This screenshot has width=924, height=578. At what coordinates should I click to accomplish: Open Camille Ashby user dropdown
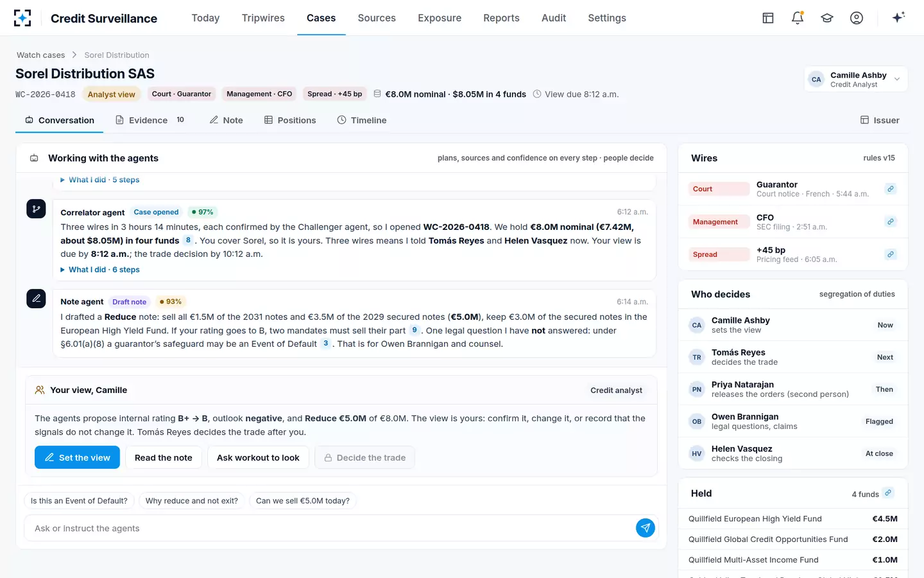(x=856, y=80)
